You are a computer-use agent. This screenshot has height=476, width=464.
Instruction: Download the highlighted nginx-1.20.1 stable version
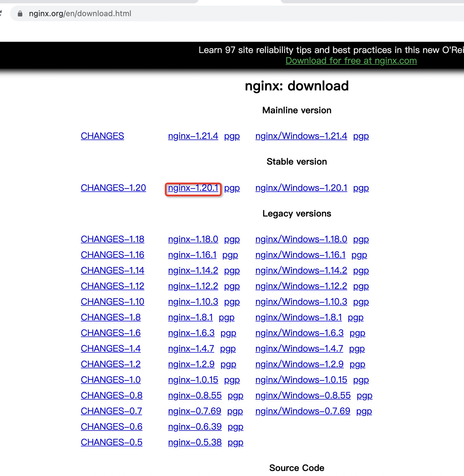tap(193, 188)
